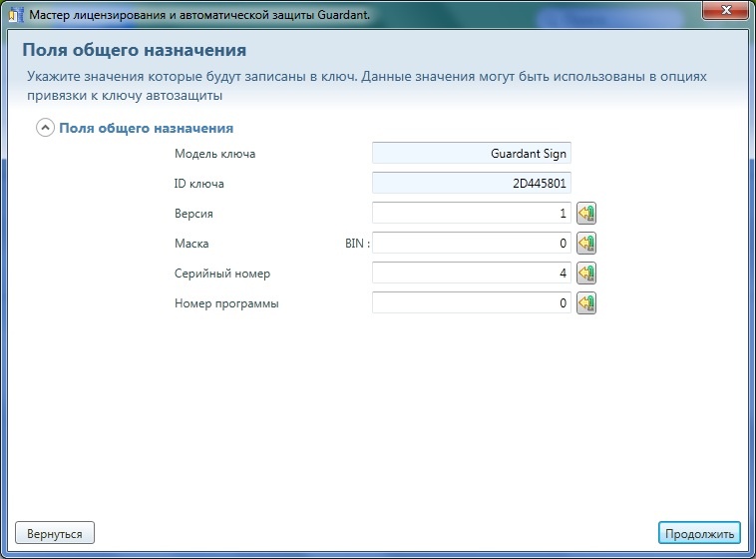Collapse the Поля общего назначения section

tap(45, 128)
